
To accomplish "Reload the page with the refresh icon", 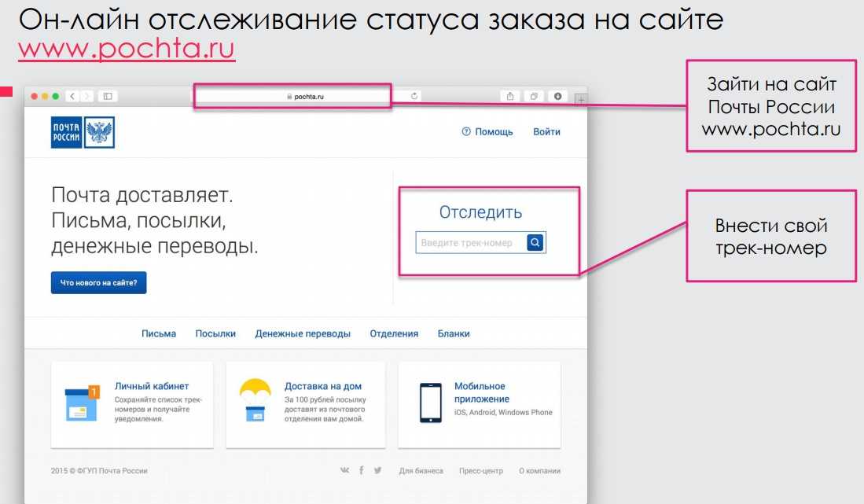I will tap(414, 96).
